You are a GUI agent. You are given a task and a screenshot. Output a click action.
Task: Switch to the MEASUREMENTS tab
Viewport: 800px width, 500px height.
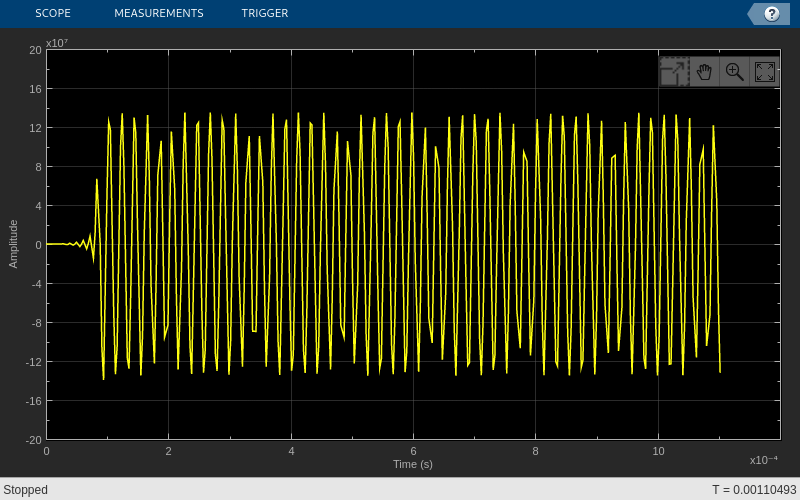pos(159,13)
